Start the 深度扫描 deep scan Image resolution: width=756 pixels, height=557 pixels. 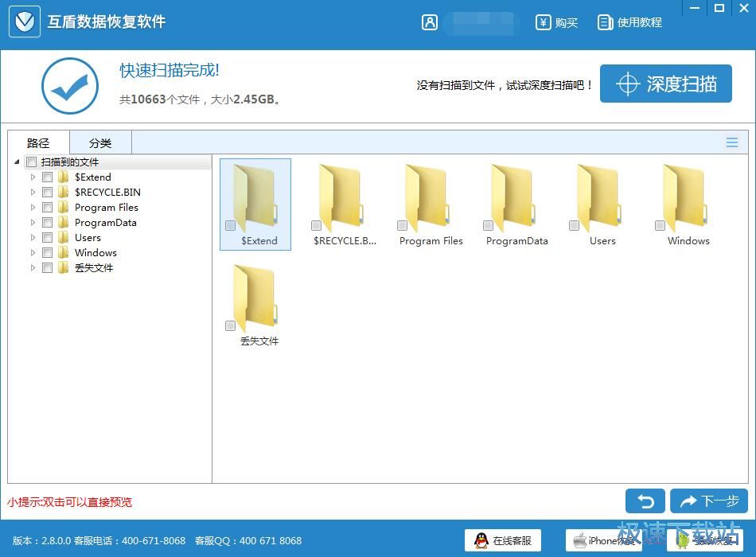[x=666, y=84]
